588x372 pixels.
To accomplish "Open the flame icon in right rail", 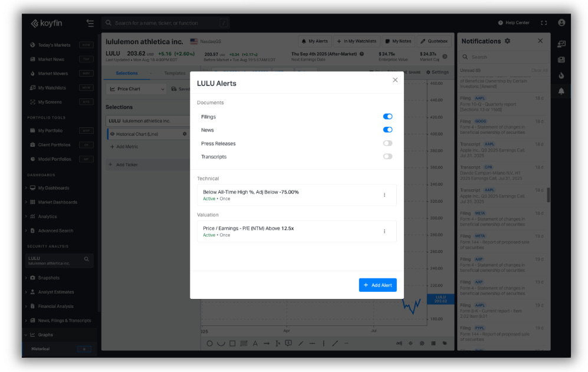I will [x=561, y=75].
